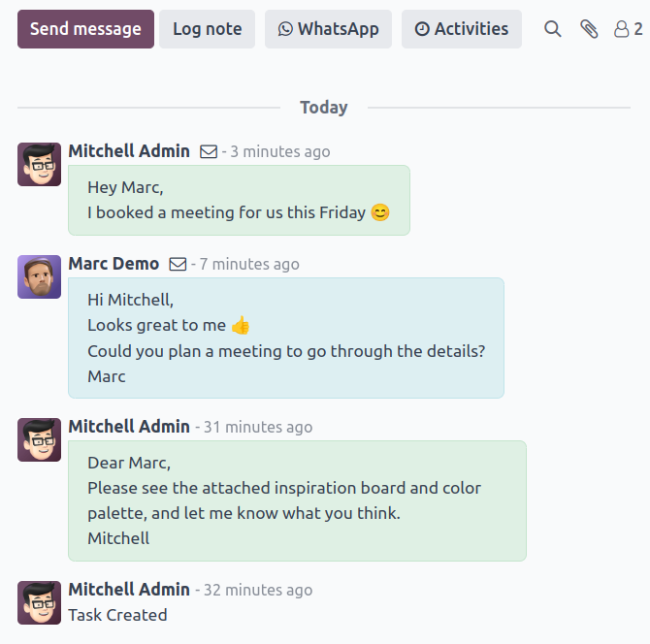
Task: Click the envelope icon beside Marc Demo
Action: tap(178, 264)
